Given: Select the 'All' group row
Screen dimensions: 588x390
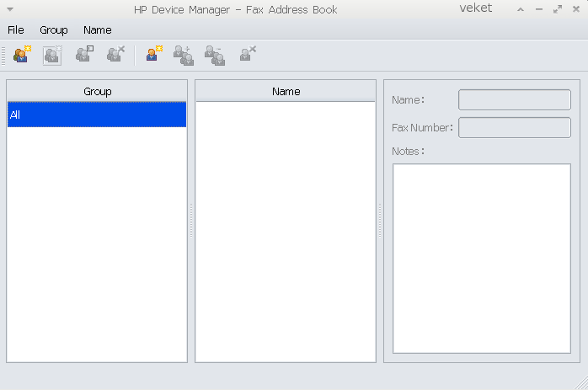Looking at the screenshot, I should pos(97,115).
